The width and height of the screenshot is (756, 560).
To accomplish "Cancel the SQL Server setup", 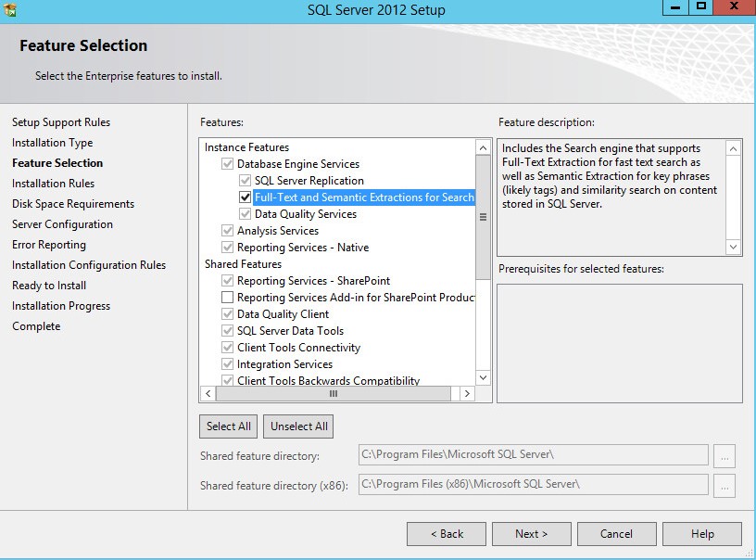I will [x=617, y=534].
